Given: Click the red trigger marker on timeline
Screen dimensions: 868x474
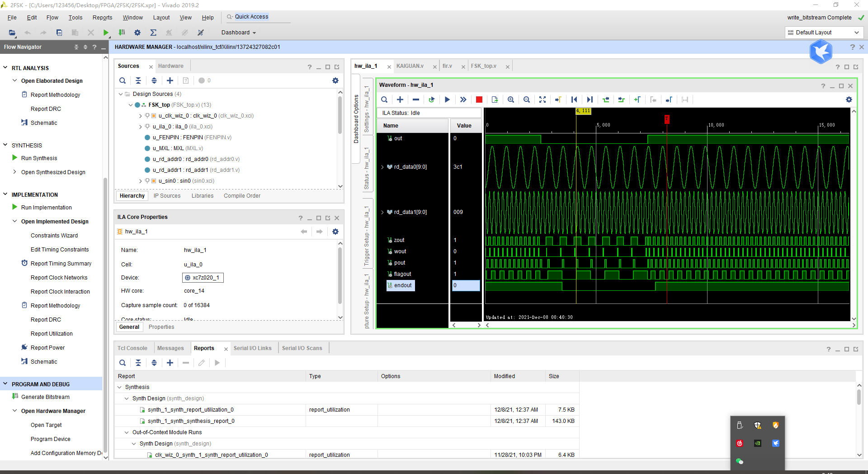Looking at the screenshot, I should (x=667, y=119).
